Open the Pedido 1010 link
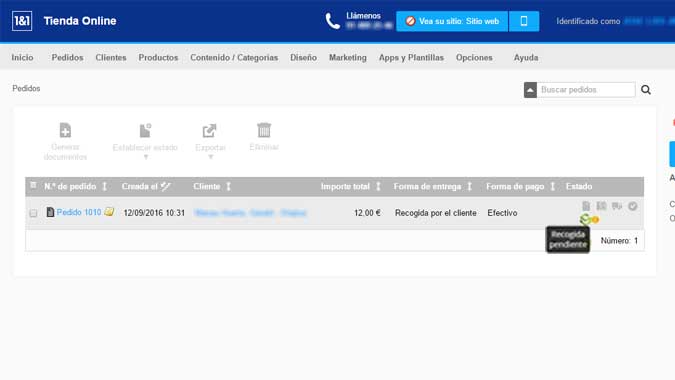 click(79, 212)
